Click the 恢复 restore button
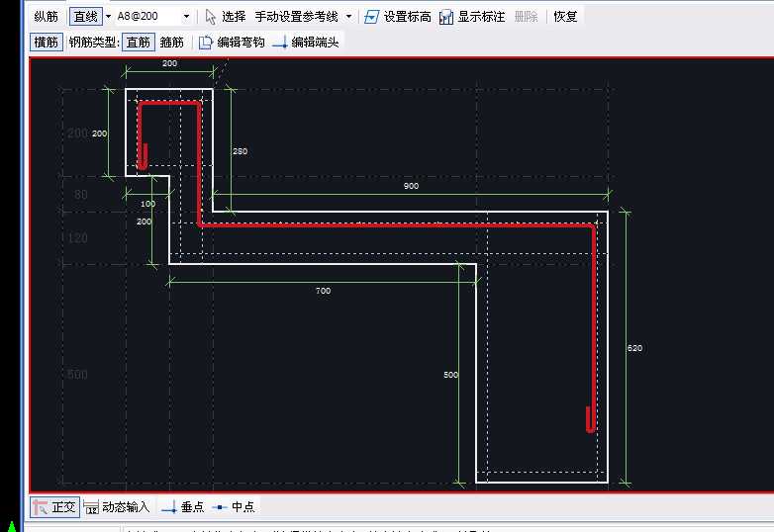The width and height of the screenshot is (774, 532). [565, 17]
